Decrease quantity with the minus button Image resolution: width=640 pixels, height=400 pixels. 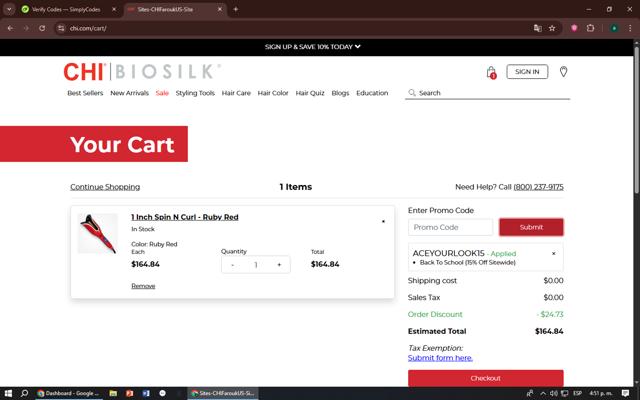point(233,265)
